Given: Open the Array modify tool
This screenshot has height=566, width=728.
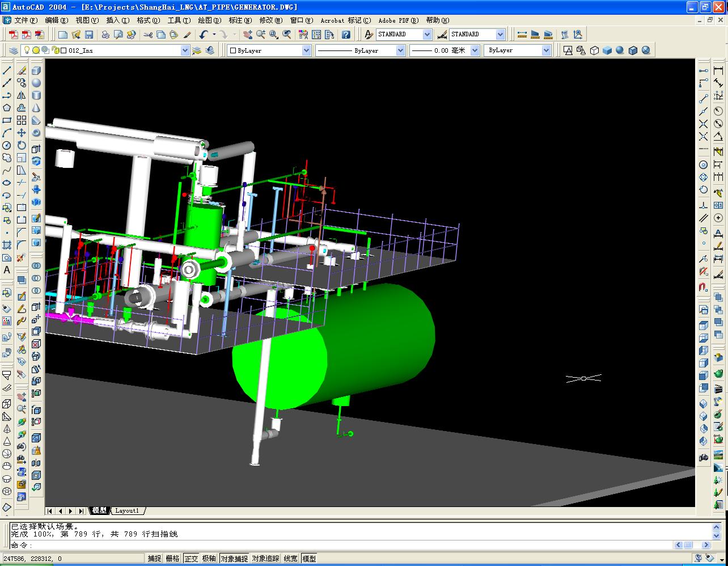Looking at the screenshot, I should click(22, 120).
